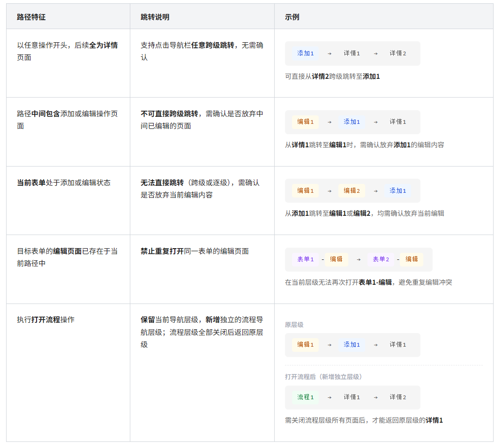Screen dimensions: 502x448
Task: Click 添加1 chip under the 原层级 label
Action: (x=352, y=345)
